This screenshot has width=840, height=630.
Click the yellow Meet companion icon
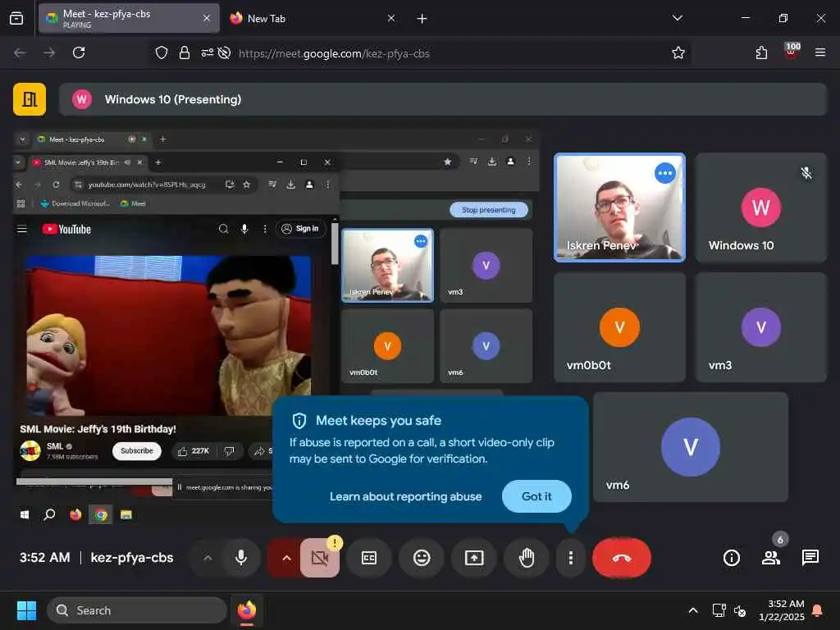(30, 99)
